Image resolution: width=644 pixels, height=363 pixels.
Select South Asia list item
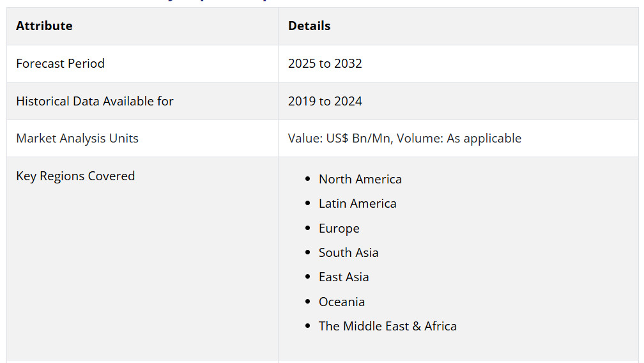(x=349, y=252)
